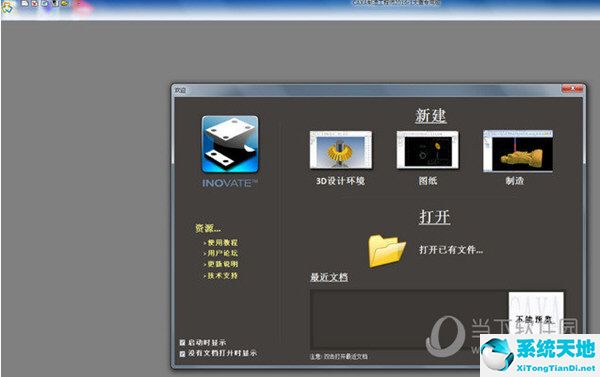This screenshot has height=377, width=600.
Task: Click the 资源... heading
Action: pyautogui.click(x=208, y=228)
